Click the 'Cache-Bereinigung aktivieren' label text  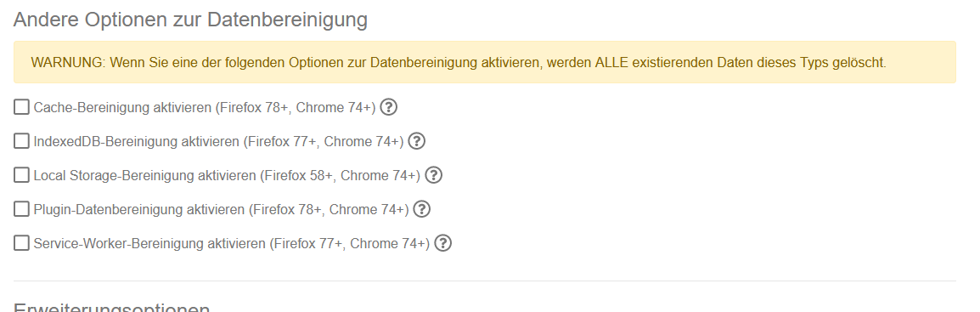(x=122, y=108)
